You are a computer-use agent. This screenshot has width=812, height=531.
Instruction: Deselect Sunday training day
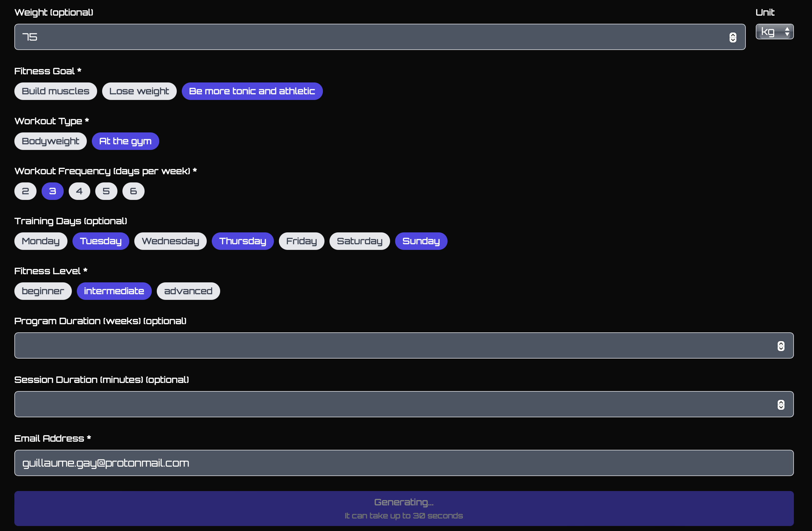421,241
